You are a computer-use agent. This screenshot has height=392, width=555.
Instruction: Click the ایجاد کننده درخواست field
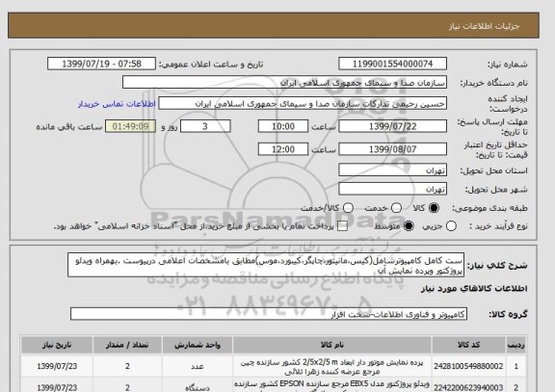303,104
